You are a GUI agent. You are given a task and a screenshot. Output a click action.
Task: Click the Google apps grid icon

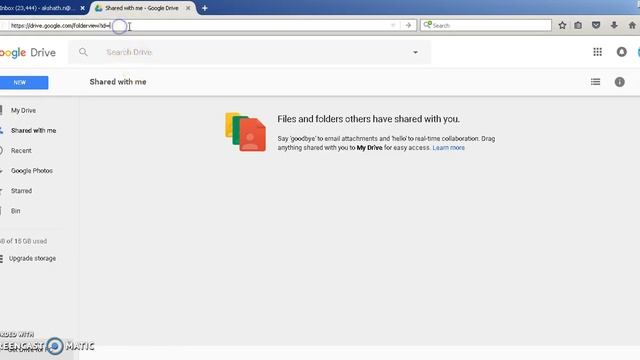tap(598, 52)
